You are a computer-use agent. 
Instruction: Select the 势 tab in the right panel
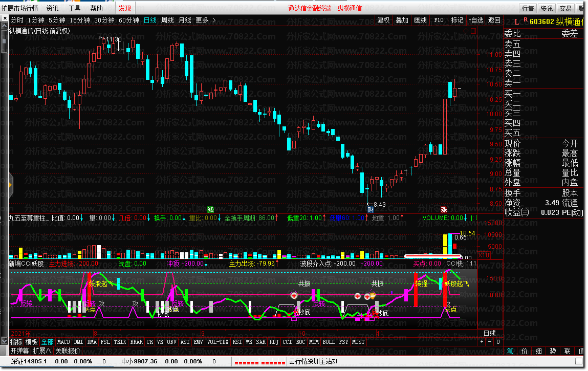tap(553, 351)
